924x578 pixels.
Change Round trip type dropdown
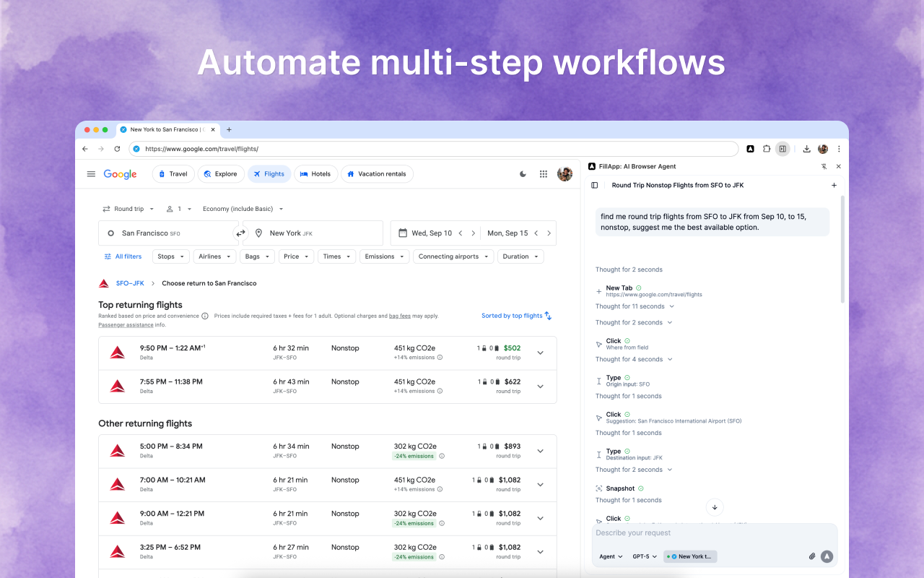[128, 209]
